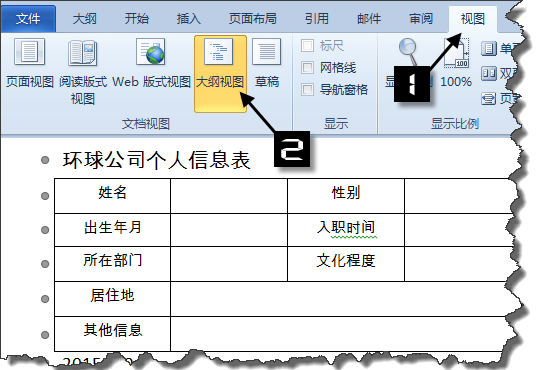
Task: Switch to 草稿 draft view
Action: (x=267, y=64)
